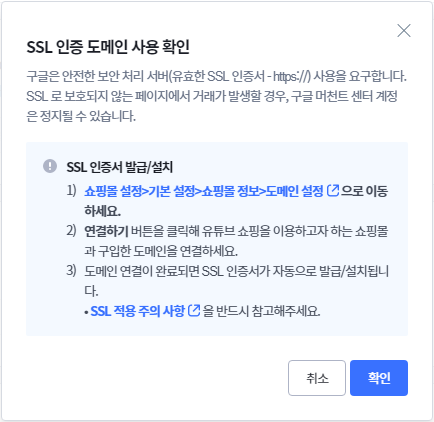Screen dimensions: 434x422
Task: Open the SSL 적용 주의 사항 link
Action: tap(138, 311)
